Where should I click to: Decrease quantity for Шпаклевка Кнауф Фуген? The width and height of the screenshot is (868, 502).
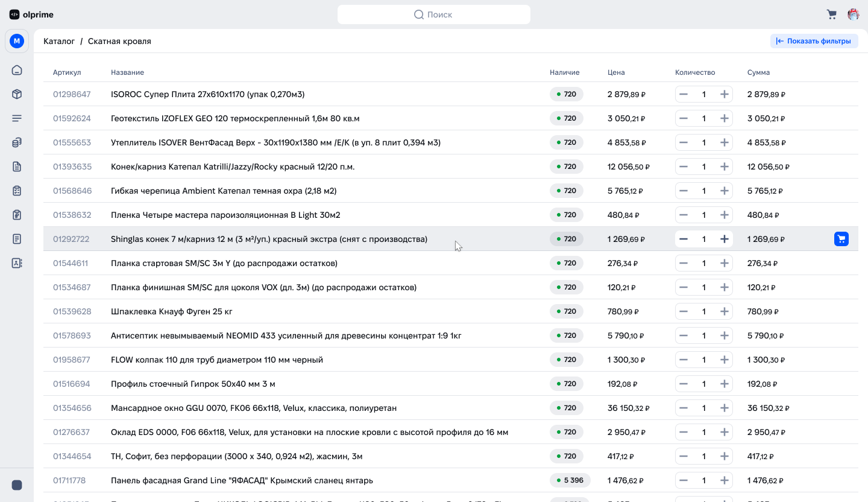[684, 311]
